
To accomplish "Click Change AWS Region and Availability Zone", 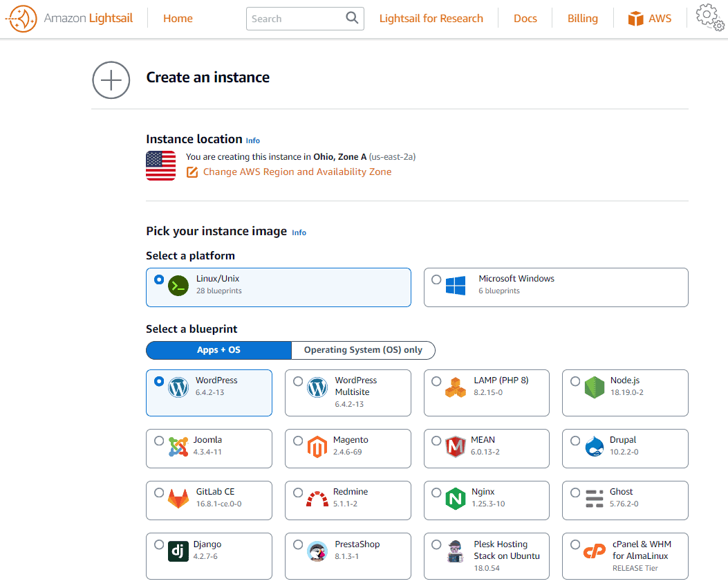I will pyautogui.click(x=297, y=172).
